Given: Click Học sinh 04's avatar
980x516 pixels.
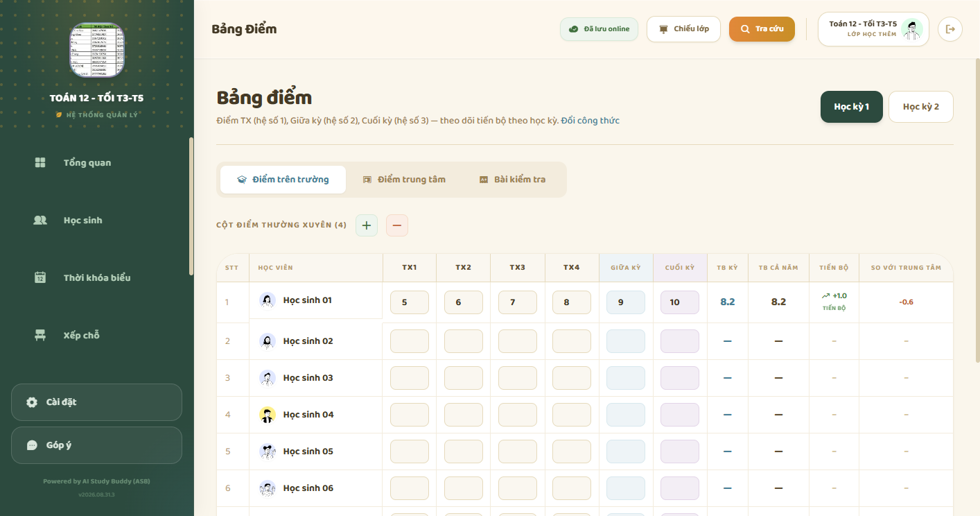Looking at the screenshot, I should pyautogui.click(x=268, y=415).
